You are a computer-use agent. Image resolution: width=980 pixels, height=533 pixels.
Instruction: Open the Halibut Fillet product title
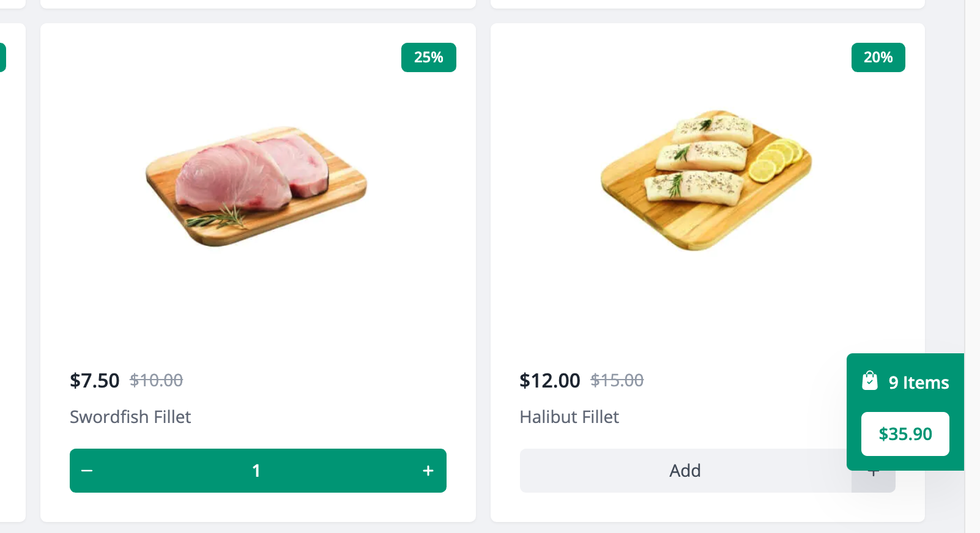click(x=570, y=417)
